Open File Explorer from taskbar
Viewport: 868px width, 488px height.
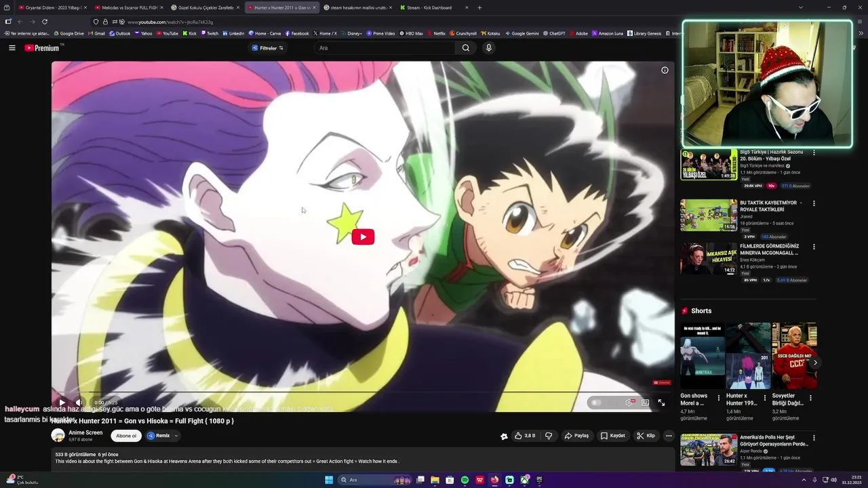pyautogui.click(x=435, y=480)
